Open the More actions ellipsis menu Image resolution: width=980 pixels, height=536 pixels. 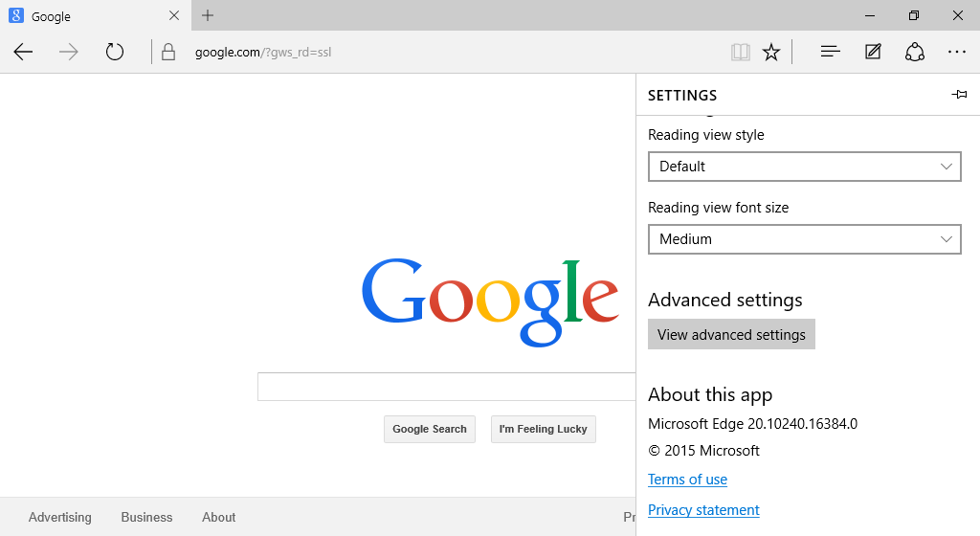point(957,52)
